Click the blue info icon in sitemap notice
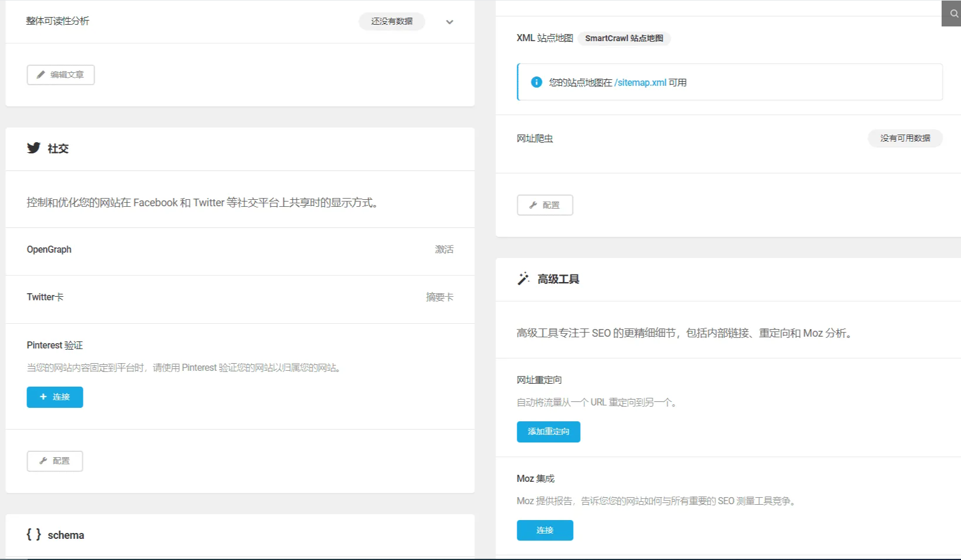 pyautogui.click(x=536, y=82)
